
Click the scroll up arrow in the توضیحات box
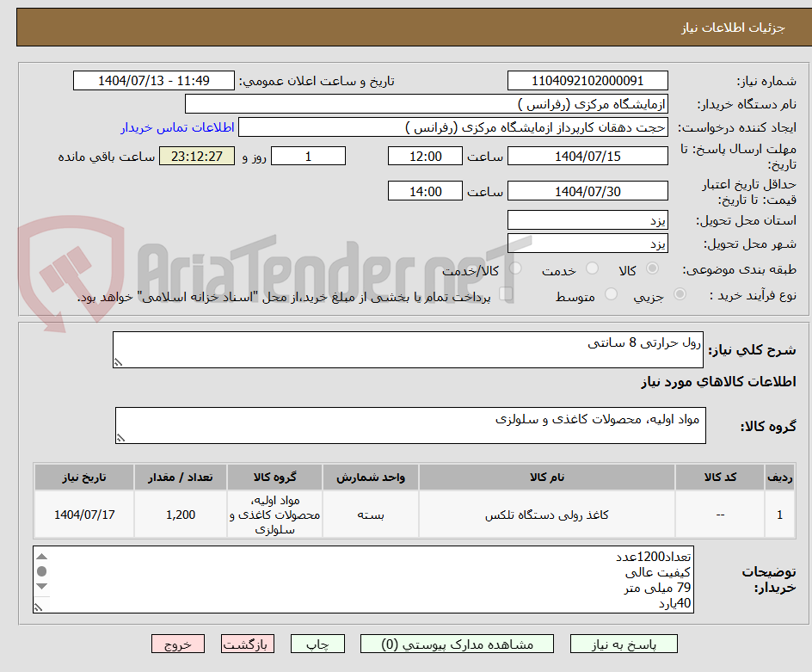pos(42,557)
